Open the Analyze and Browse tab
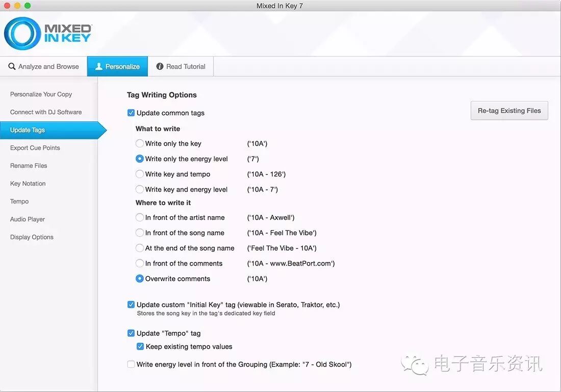Viewport: 561px width, 392px height. click(x=44, y=67)
